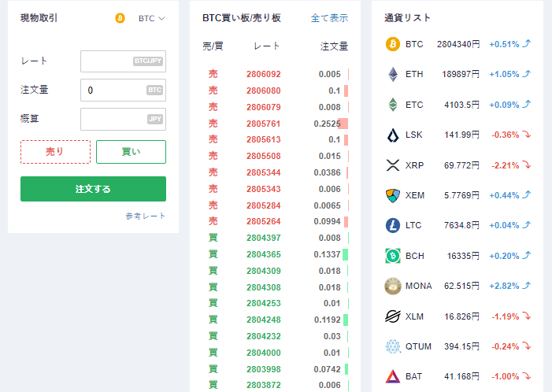This screenshot has height=392, width=552.
Task: Click the Stellar XLM coin icon
Action: point(392,316)
